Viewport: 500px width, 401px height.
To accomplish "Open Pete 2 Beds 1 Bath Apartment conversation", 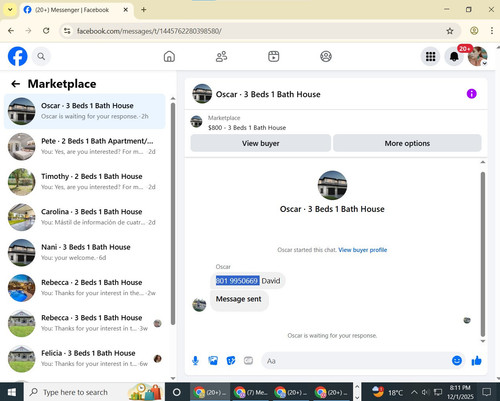I will (85, 147).
